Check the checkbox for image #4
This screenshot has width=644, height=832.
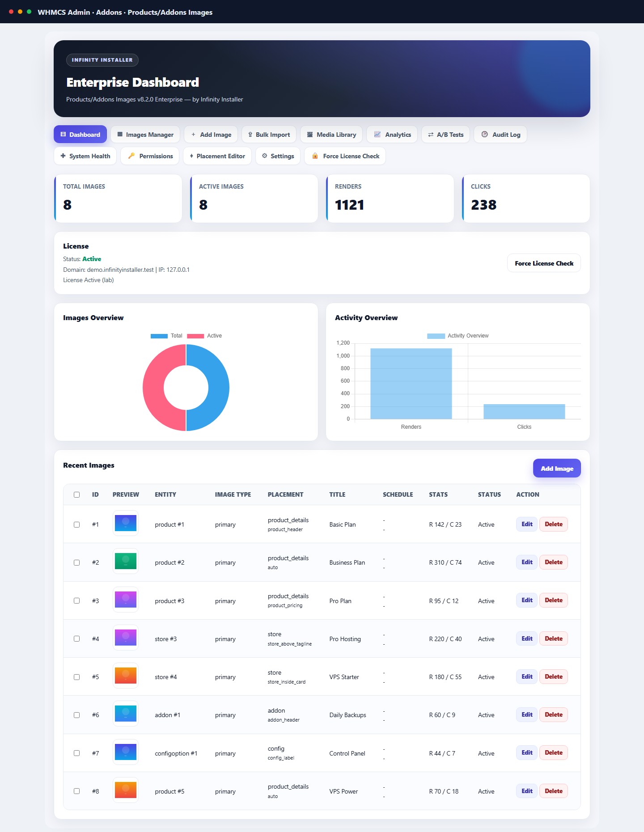[76, 638]
